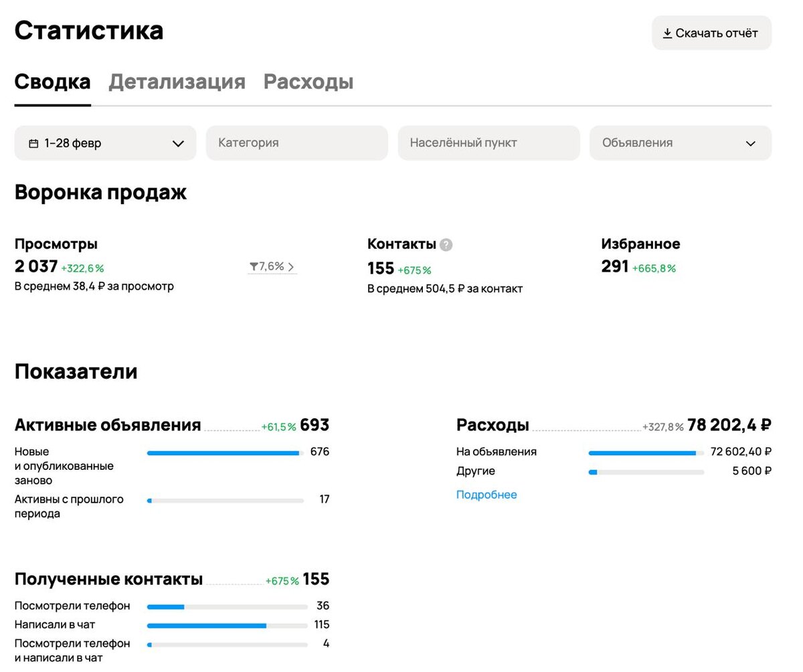
Task: Click into the Категория filter field
Action: coord(297,143)
